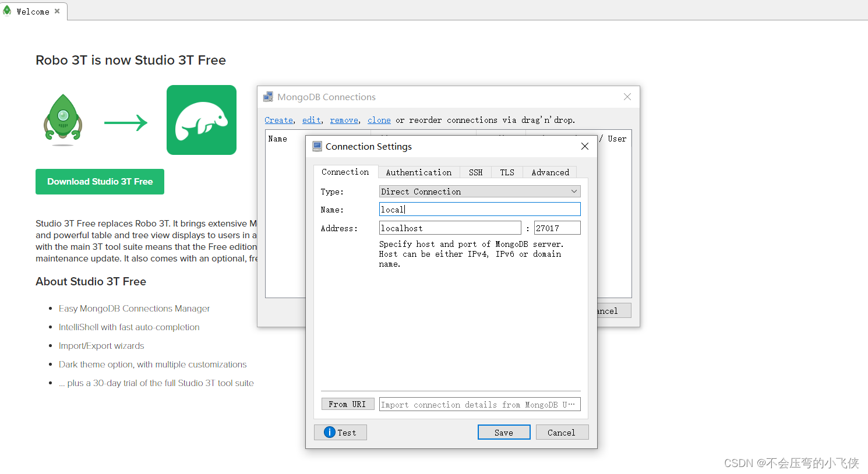The image size is (868, 474).
Task: Click the Address host field localhost
Action: pyautogui.click(x=450, y=228)
